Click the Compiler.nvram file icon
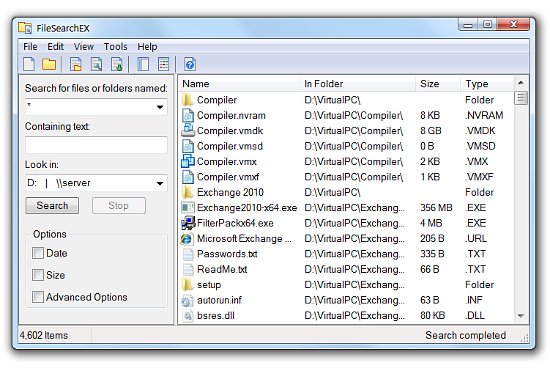Viewport: 550px width, 368px height. tap(188, 115)
